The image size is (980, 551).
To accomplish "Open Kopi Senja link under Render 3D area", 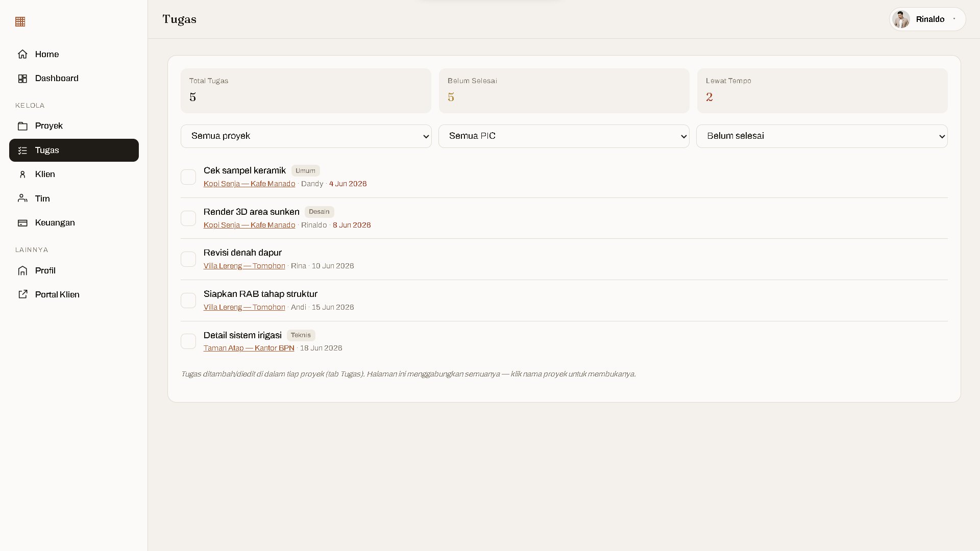I will click(249, 225).
